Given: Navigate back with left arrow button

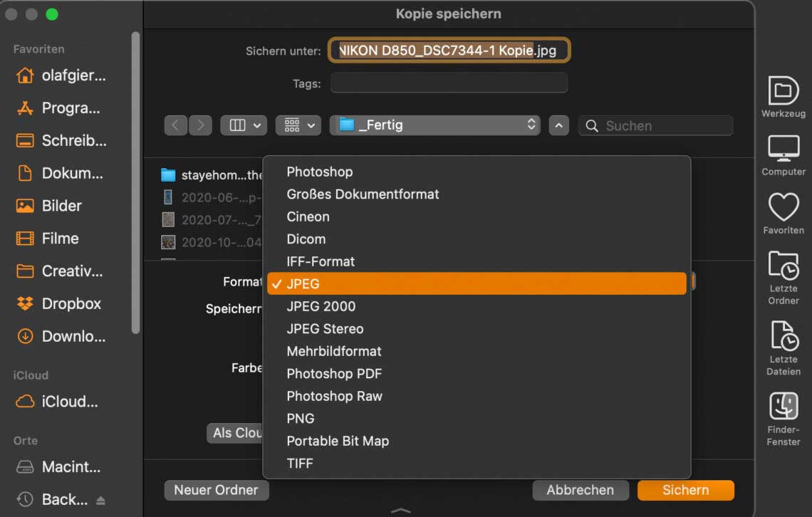Looking at the screenshot, I should pos(175,125).
